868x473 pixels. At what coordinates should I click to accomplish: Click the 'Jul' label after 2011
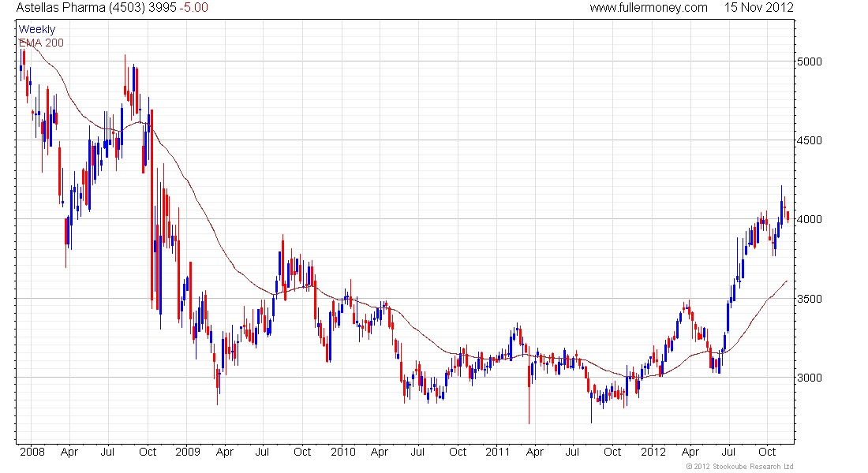(x=572, y=452)
